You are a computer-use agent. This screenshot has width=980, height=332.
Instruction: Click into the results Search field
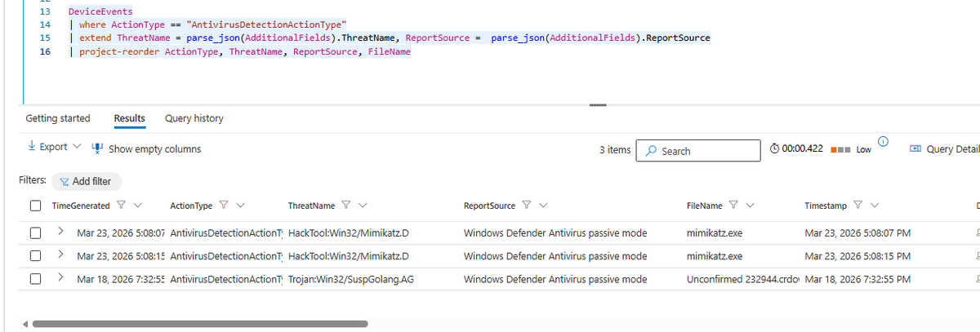pos(697,151)
